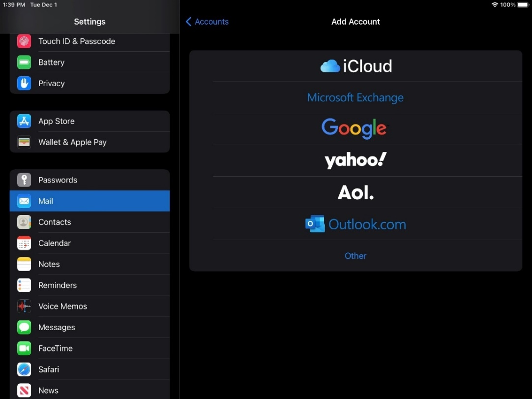Screen dimensions: 532x399
Task: Open Safari settings
Action: [89, 369]
